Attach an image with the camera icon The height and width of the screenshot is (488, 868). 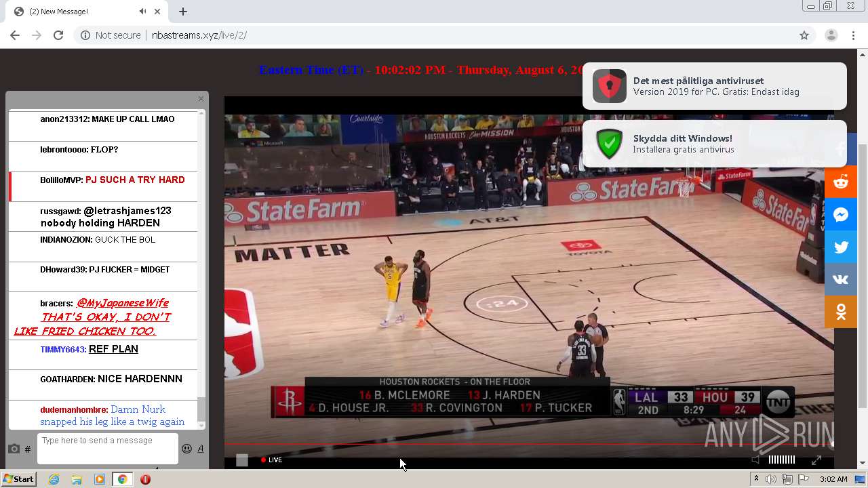14,449
